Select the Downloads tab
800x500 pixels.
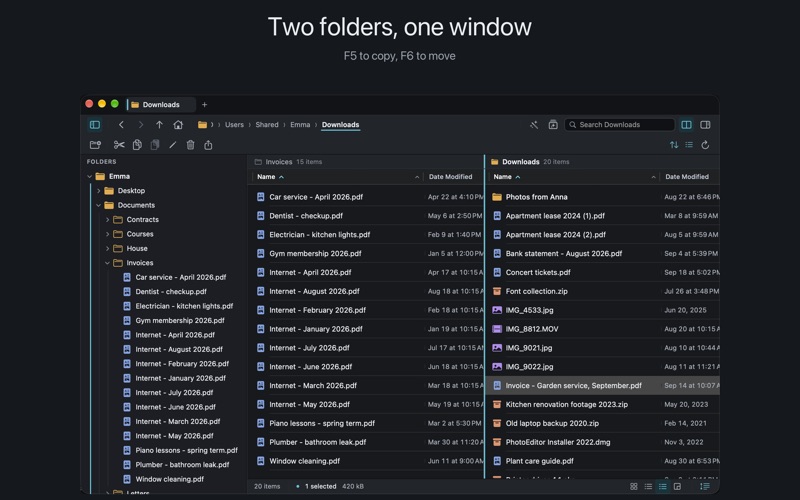(161, 105)
